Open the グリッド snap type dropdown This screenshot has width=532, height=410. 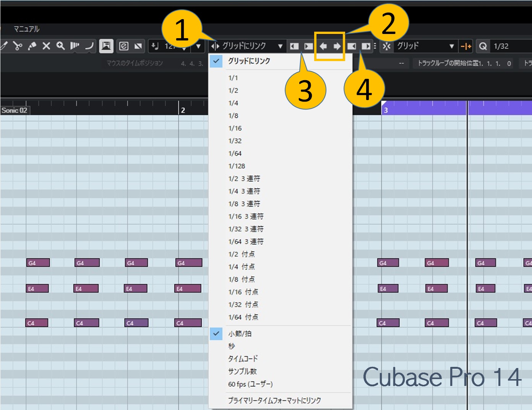[451, 46]
